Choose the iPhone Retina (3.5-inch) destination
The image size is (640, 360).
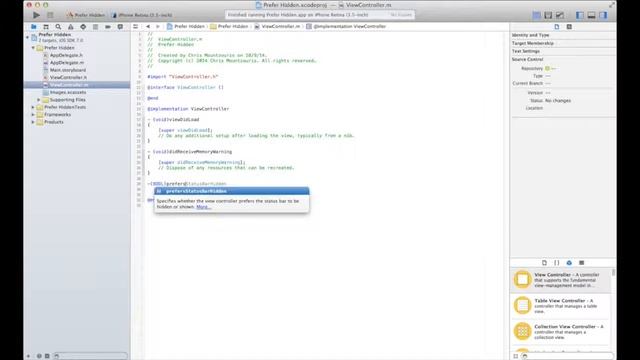[142, 15]
